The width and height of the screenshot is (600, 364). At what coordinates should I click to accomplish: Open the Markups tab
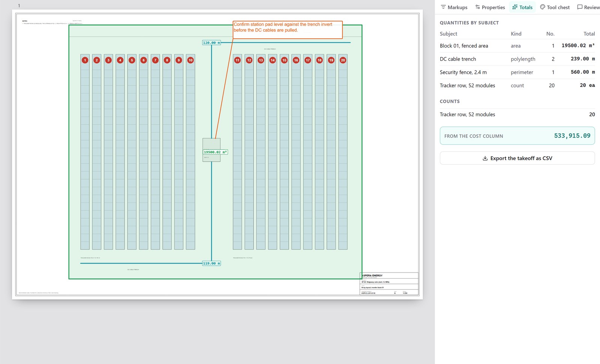454,7
